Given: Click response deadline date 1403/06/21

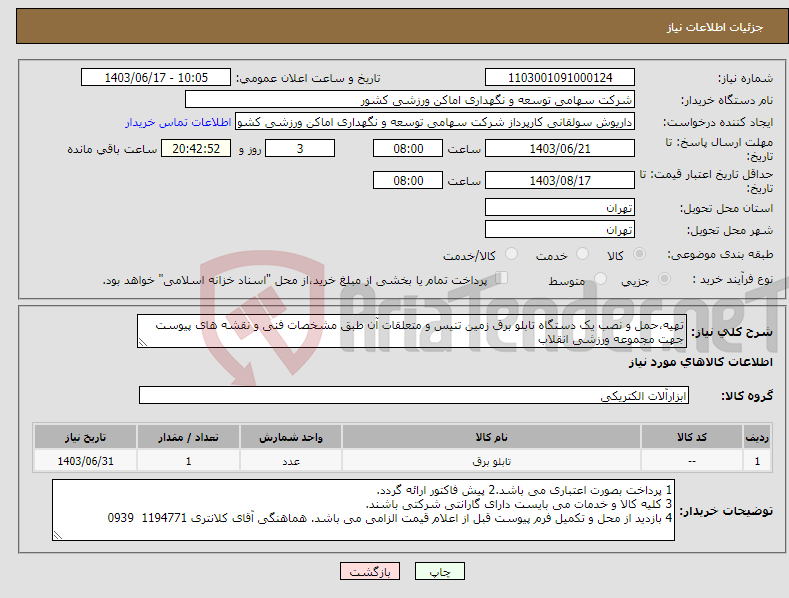Looking at the screenshot, I should coord(560,148).
